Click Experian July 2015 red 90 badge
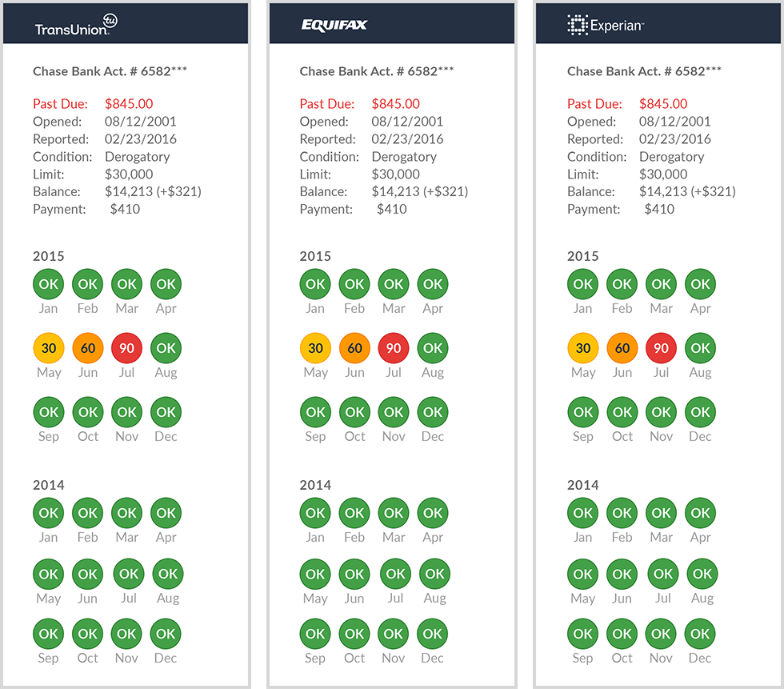The width and height of the screenshot is (784, 689). (662, 349)
